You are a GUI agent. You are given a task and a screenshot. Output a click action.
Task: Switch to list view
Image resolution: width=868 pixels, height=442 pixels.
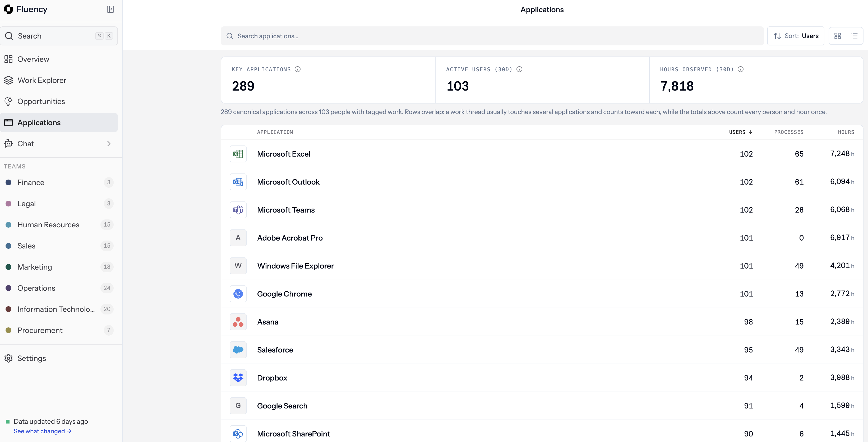(854, 36)
